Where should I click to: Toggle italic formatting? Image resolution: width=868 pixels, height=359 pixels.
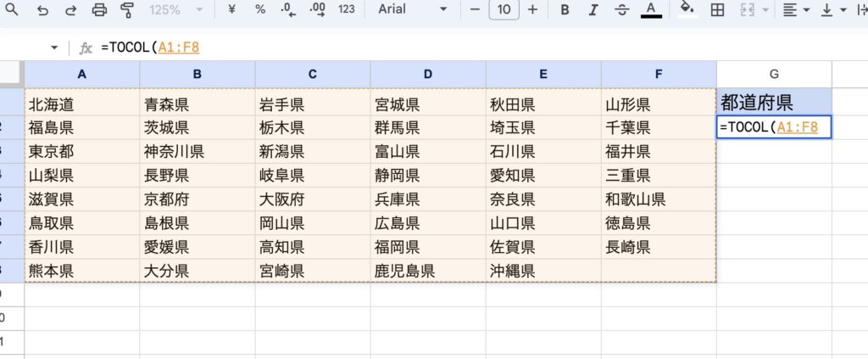tap(593, 9)
